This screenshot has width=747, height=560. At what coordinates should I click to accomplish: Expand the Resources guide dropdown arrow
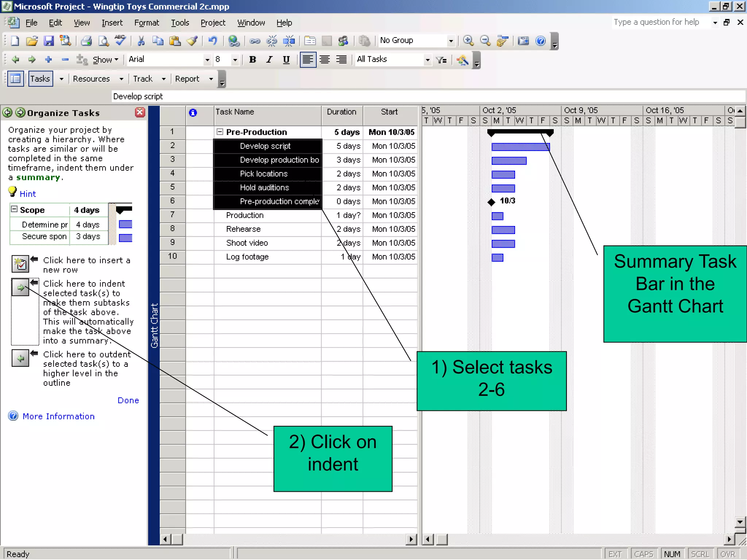(121, 79)
